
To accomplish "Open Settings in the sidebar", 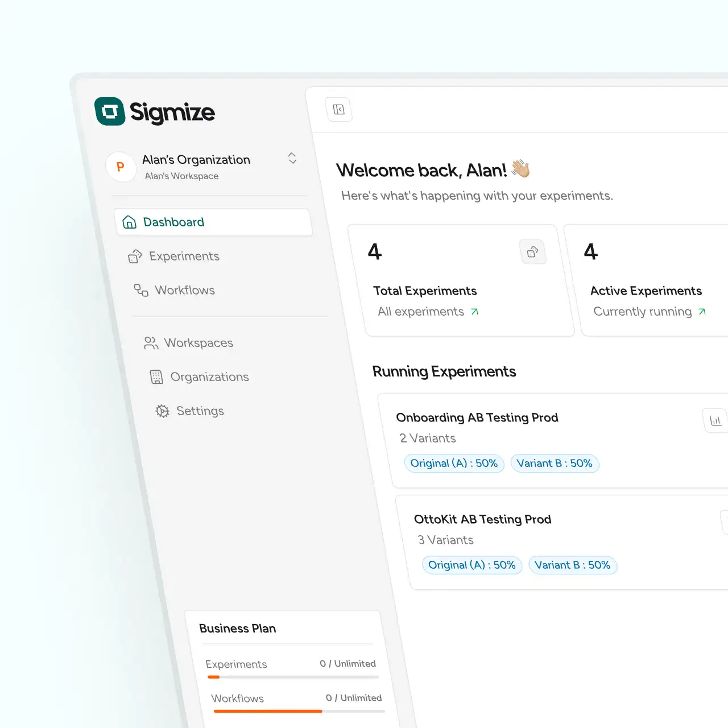I will point(200,411).
